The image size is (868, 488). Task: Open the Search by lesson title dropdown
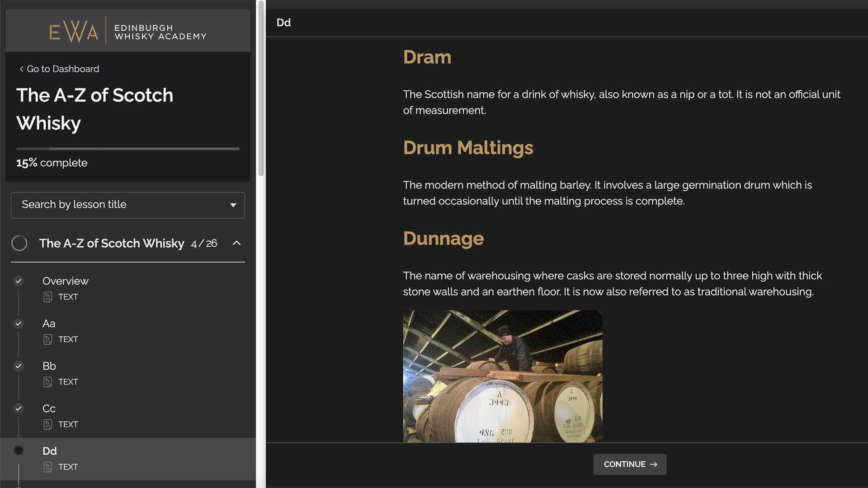[x=128, y=205]
